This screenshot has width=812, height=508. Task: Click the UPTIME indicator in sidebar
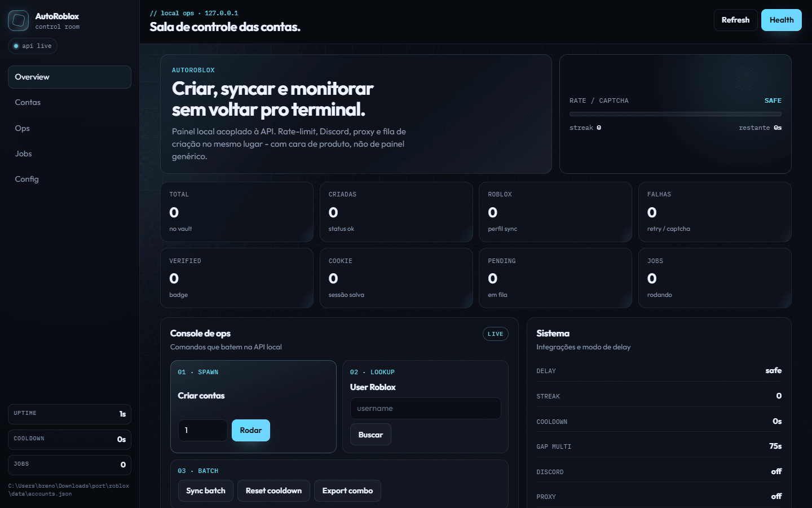(69, 414)
